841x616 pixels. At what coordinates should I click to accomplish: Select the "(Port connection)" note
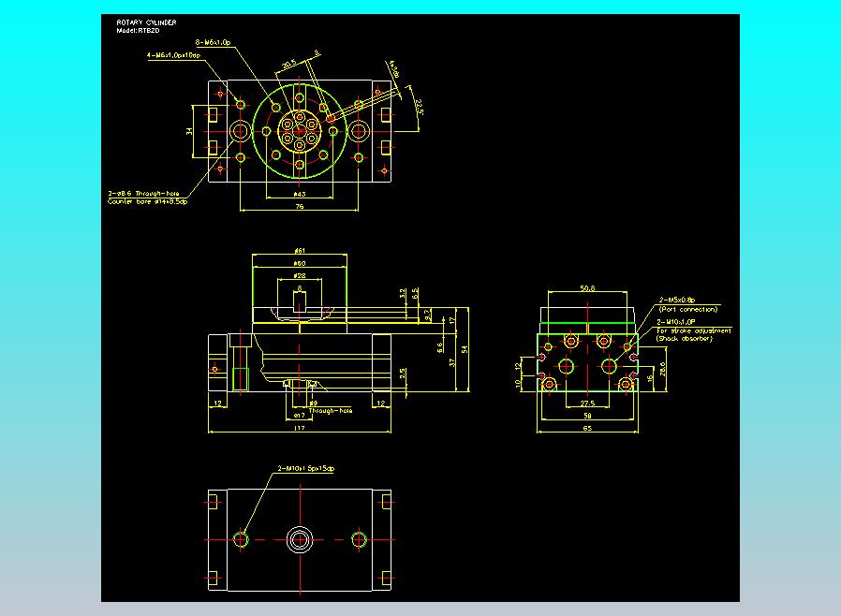[688, 309]
